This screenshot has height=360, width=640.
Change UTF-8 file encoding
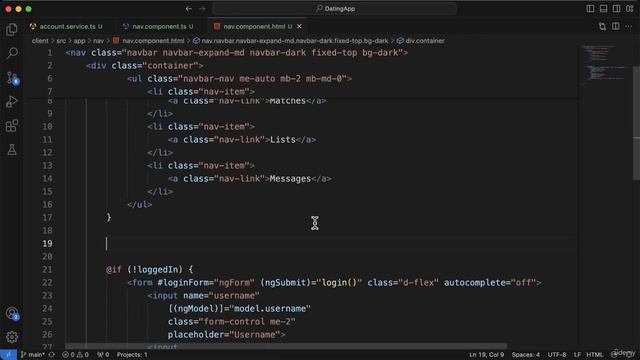click(557, 355)
